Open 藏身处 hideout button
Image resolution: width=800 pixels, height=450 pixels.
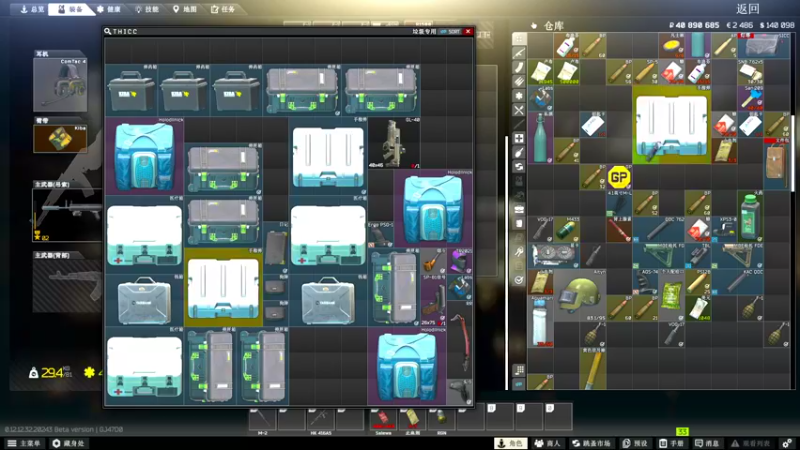pos(68,443)
